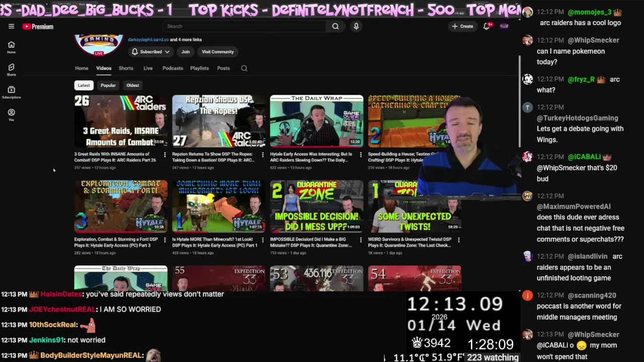This screenshot has height=362, width=644.
Task: Click the search magnifier button
Action: pyautogui.click(x=335, y=26)
